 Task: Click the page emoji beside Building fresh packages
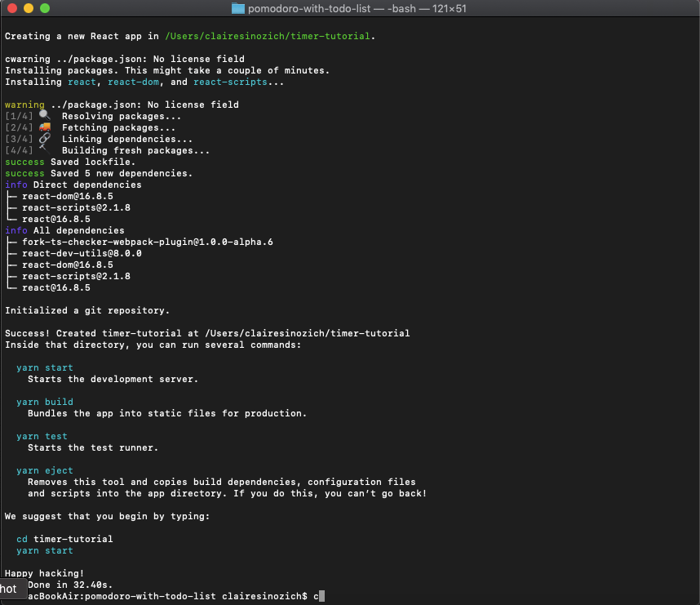coord(44,149)
